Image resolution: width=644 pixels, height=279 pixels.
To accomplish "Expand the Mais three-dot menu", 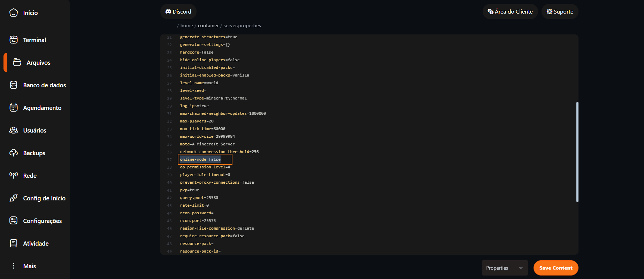I will click(x=14, y=266).
